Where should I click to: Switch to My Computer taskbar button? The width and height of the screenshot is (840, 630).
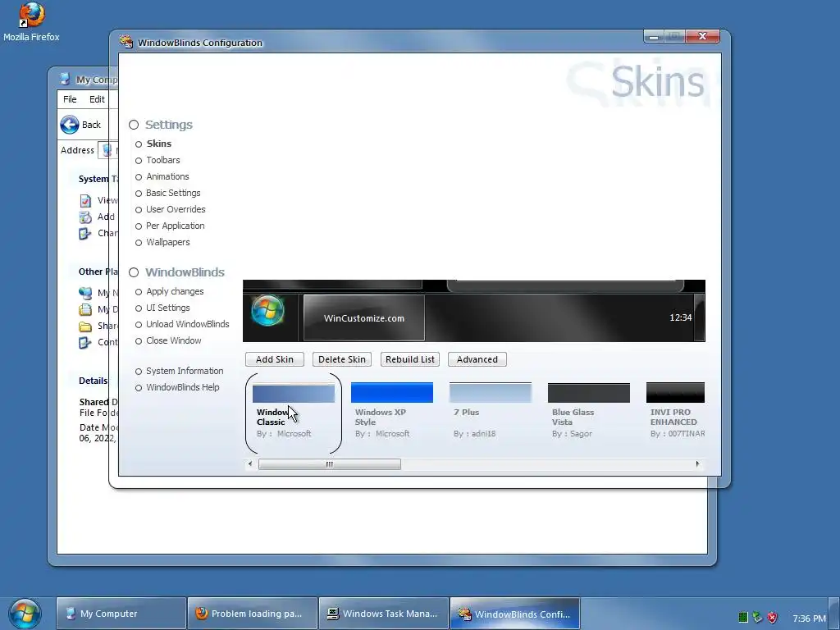(121, 614)
